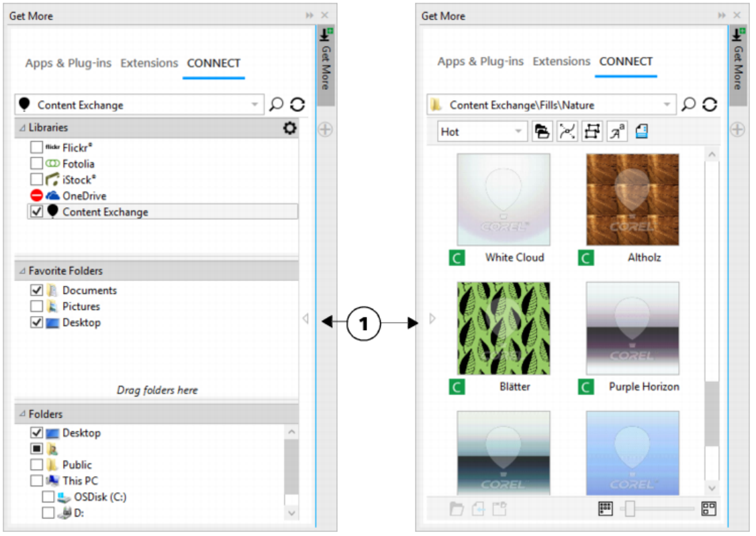Collapse the Folders section
Screen dimensions: 756x536
point(22,414)
